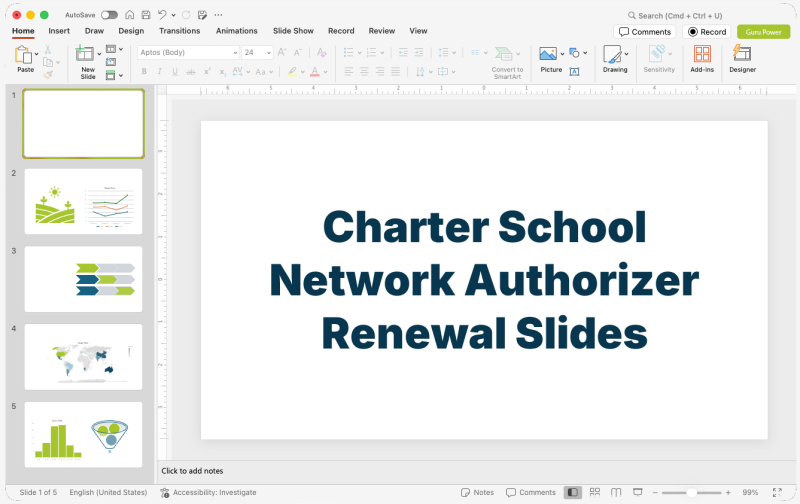The image size is (800, 504).
Task: Toggle Italic formatting
Action: tap(160, 72)
